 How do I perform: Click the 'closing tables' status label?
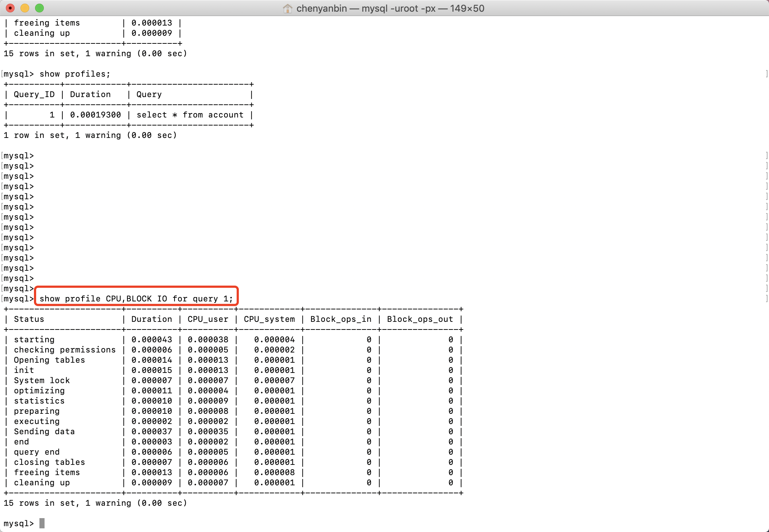pyautogui.click(x=49, y=462)
